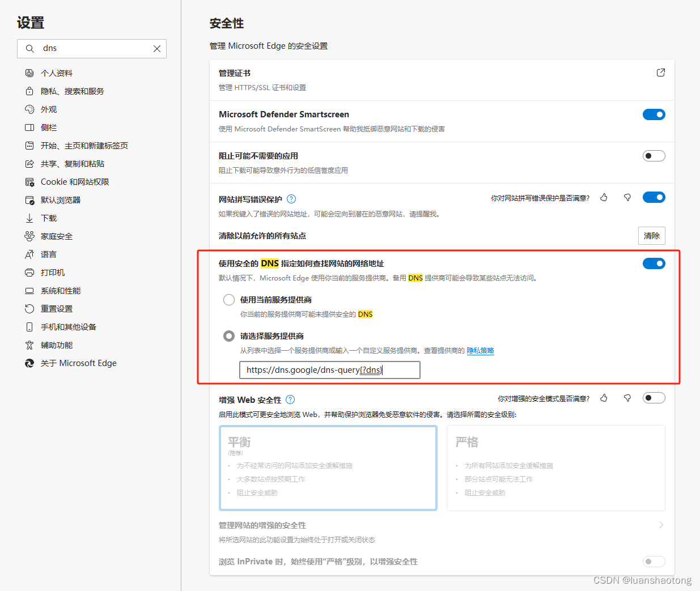Click help icon next to 增强 Web 安全性
The image size is (700, 591).
point(290,399)
